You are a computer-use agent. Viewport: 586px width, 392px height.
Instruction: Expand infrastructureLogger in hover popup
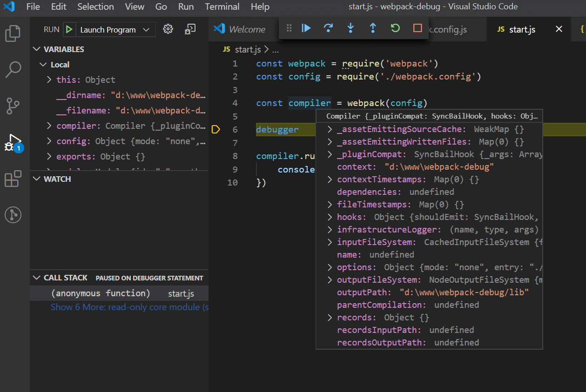(330, 230)
